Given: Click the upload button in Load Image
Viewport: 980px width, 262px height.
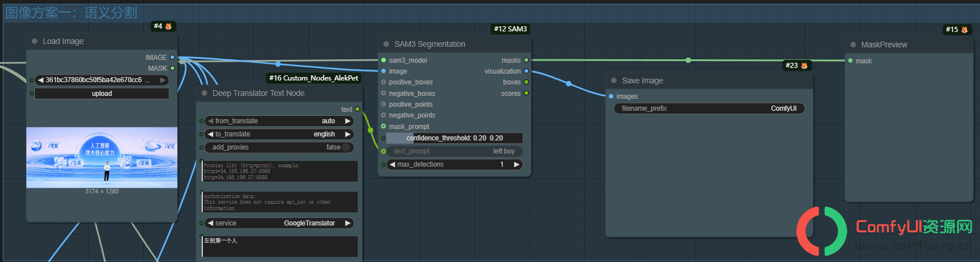Looking at the screenshot, I should tap(102, 94).
